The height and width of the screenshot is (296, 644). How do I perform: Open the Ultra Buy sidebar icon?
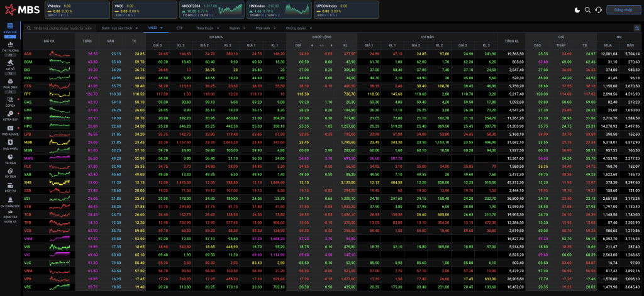click(x=9, y=114)
